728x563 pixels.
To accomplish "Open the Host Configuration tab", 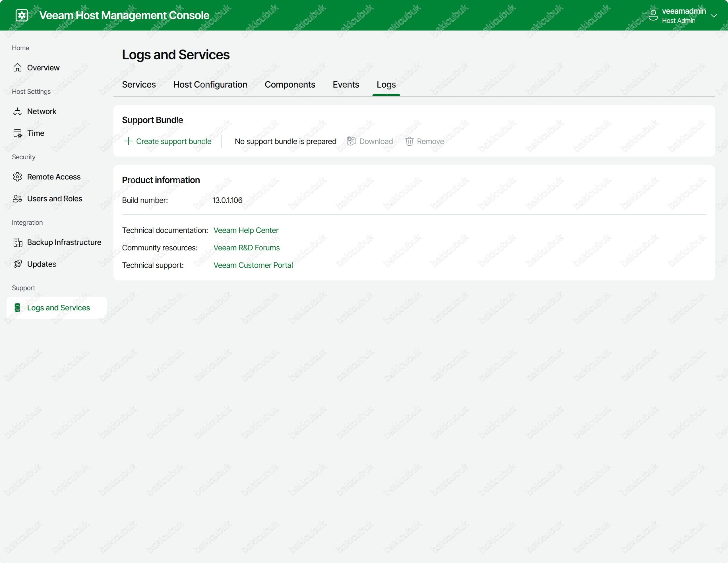I will [x=210, y=85].
